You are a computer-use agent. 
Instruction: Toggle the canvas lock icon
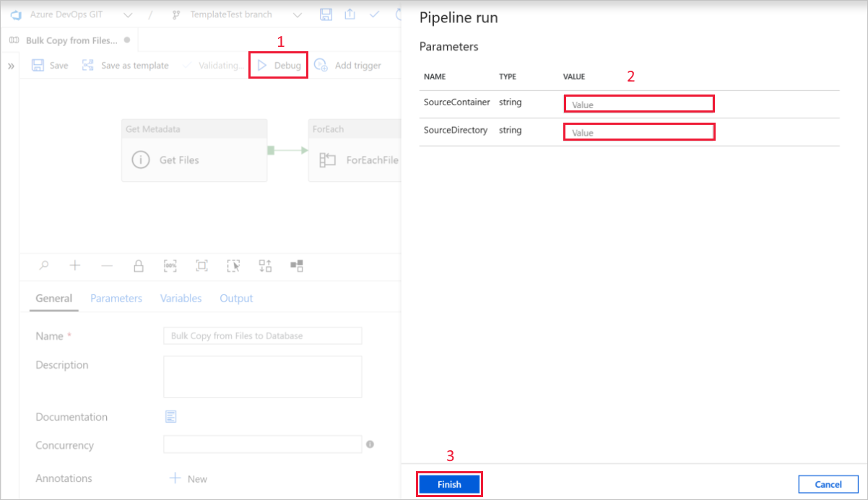coord(139,266)
